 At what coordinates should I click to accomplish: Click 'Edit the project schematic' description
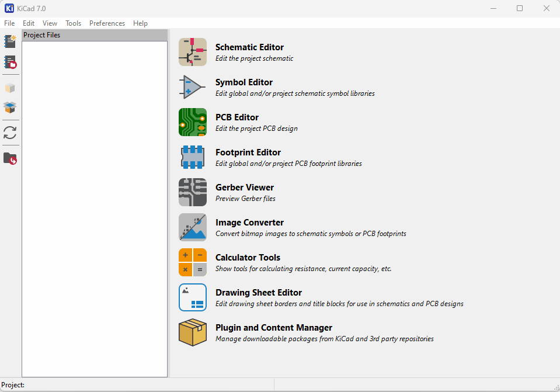[x=254, y=58]
